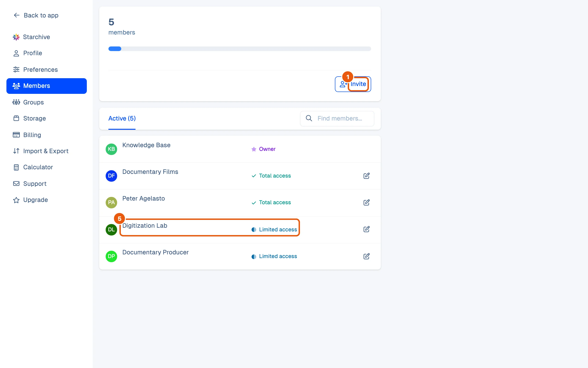588x368 pixels.
Task: Click the half-circle icon in the Documentary Producer row
Action: [x=254, y=257]
